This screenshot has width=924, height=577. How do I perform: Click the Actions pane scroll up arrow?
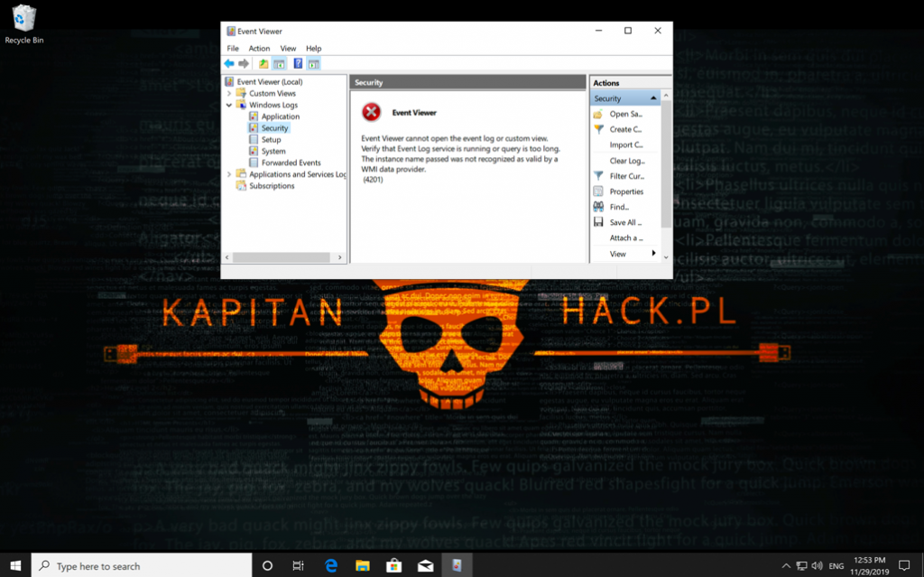(x=666, y=95)
